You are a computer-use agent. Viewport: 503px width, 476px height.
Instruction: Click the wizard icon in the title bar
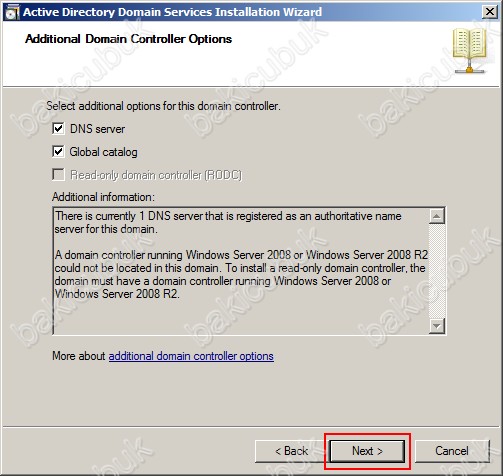(x=12, y=12)
